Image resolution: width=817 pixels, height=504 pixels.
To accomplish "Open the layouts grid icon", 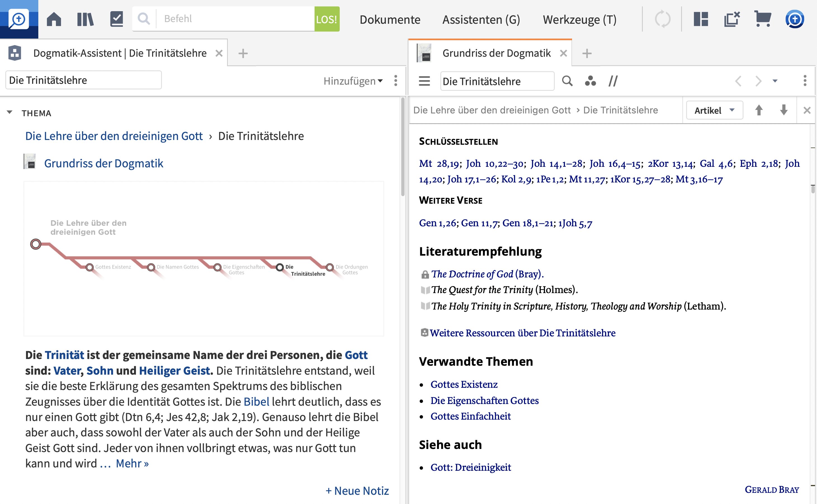I will tap(701, 19).
